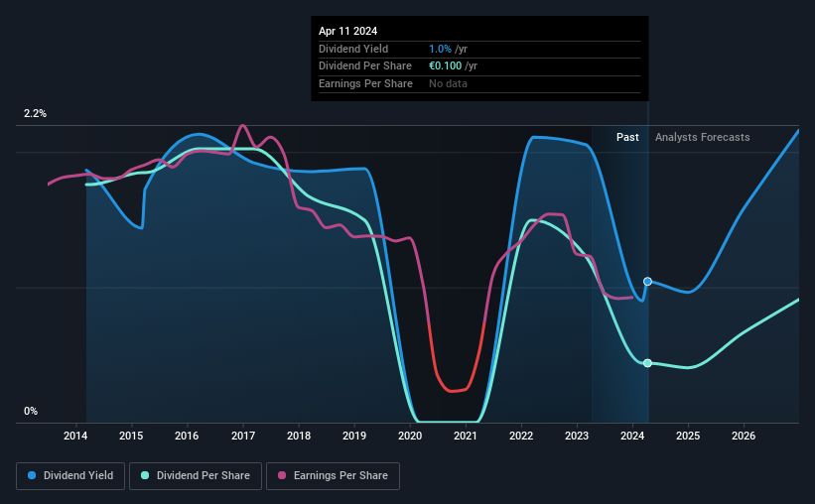Click the 2026 x-axis label
This screenshot has height=504, width=815.
pos(744,436)
